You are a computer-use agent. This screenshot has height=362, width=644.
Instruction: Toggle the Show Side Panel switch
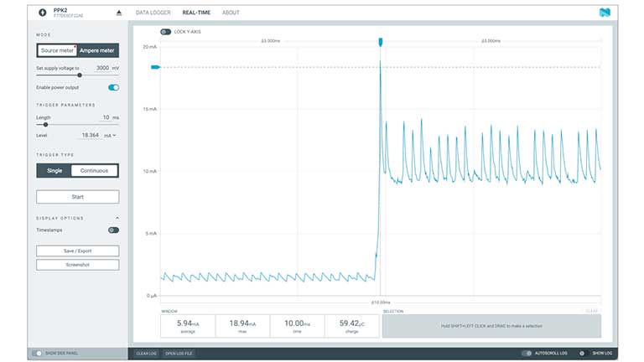coord(38,353)
